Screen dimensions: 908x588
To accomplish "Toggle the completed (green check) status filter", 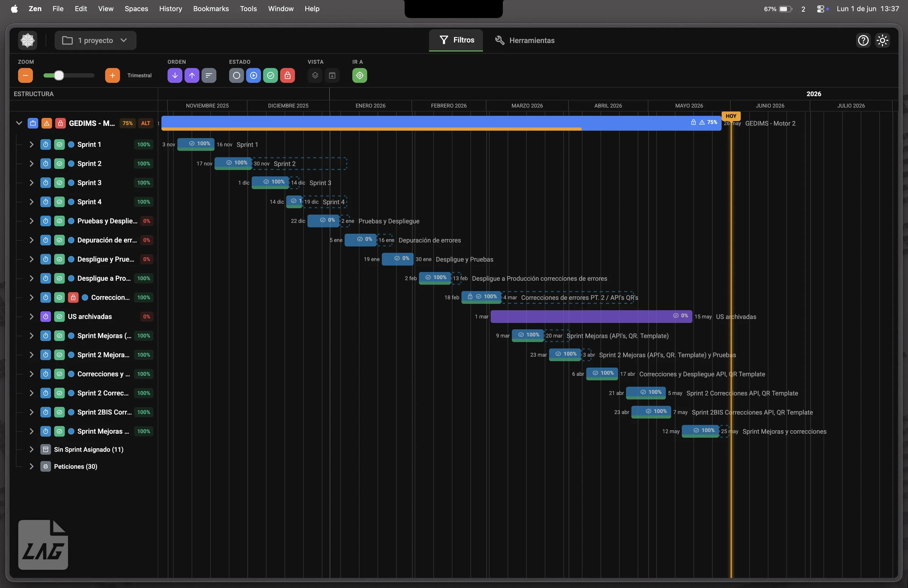I will pyautogui.click(x=270, y=76).
